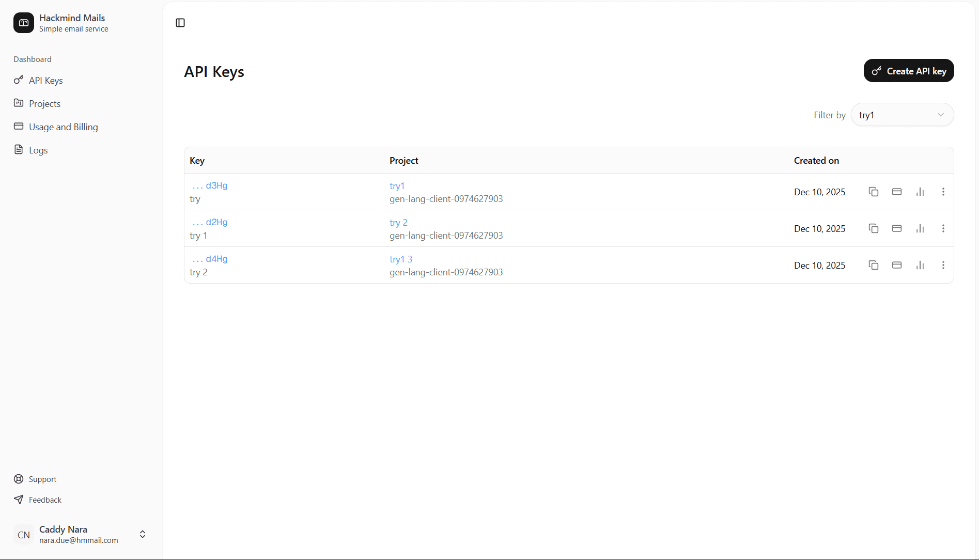Click the Hackmind Mails logo
Image resolution: width=979 pixels, height=560 pixels.
[x=23, y=23]
